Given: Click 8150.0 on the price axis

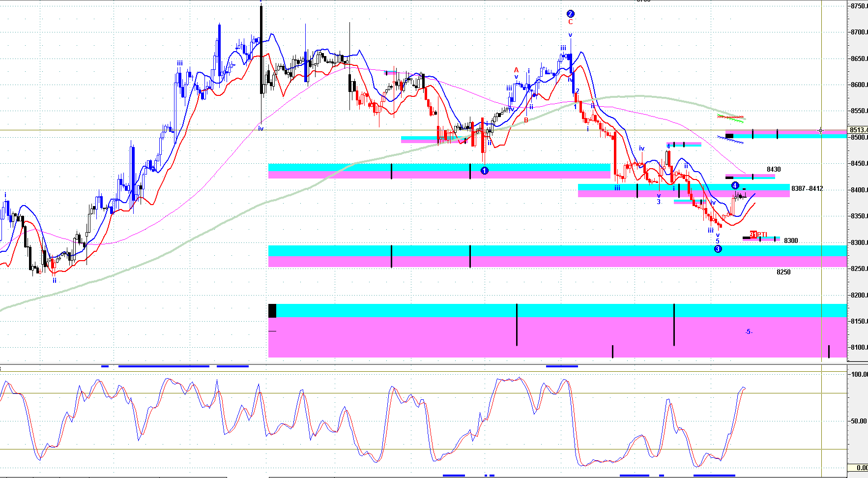Looking at the screenshot, I should (859, 321).
